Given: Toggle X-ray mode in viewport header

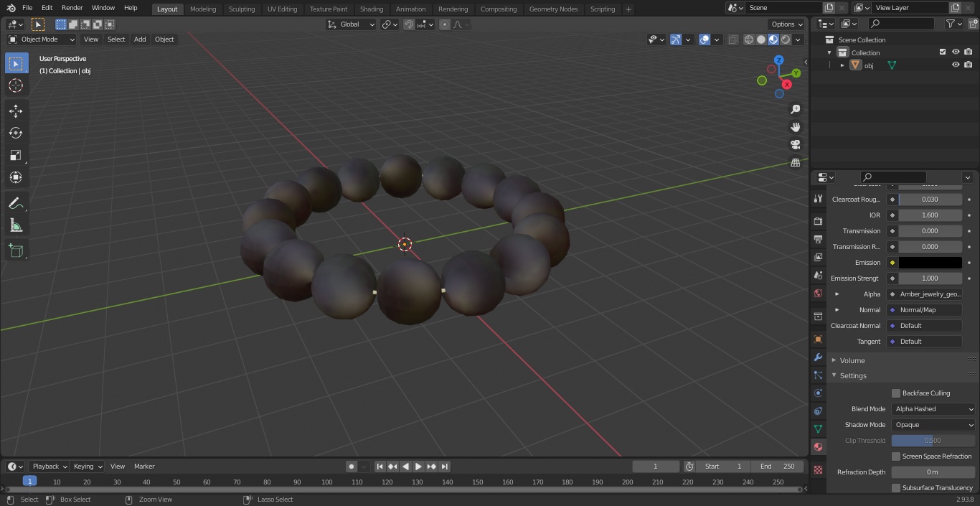Looking at the screenshot, I should [x=732, y=39].
